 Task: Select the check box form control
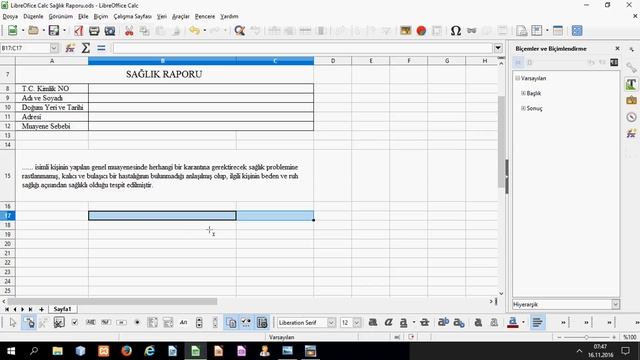[x=75, y=322]
